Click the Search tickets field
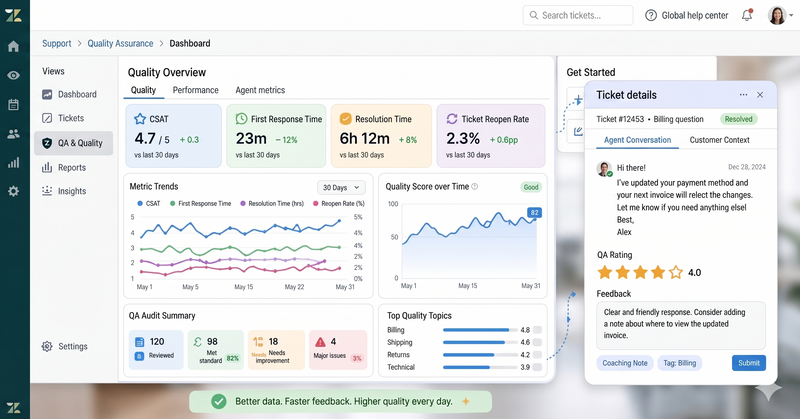 coord(578,15)
